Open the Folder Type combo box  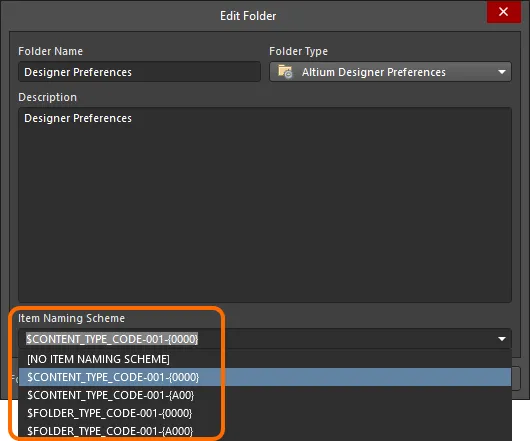click(x=390, y=72)
